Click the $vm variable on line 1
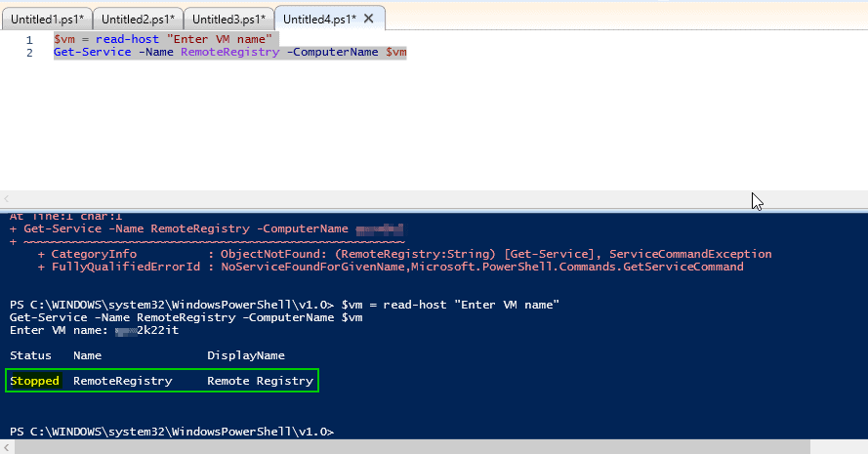 [x=64, y=39]
